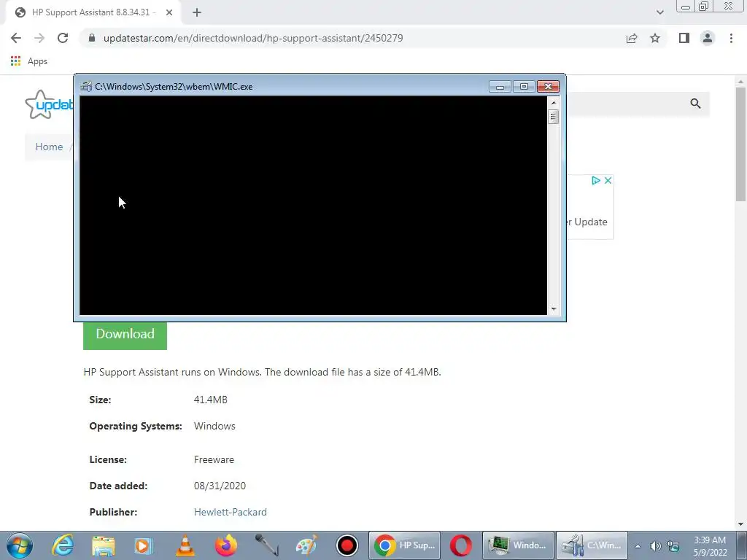Open Chrome side panel icon
The image size is (747, 560).
[x=684, y=38]
